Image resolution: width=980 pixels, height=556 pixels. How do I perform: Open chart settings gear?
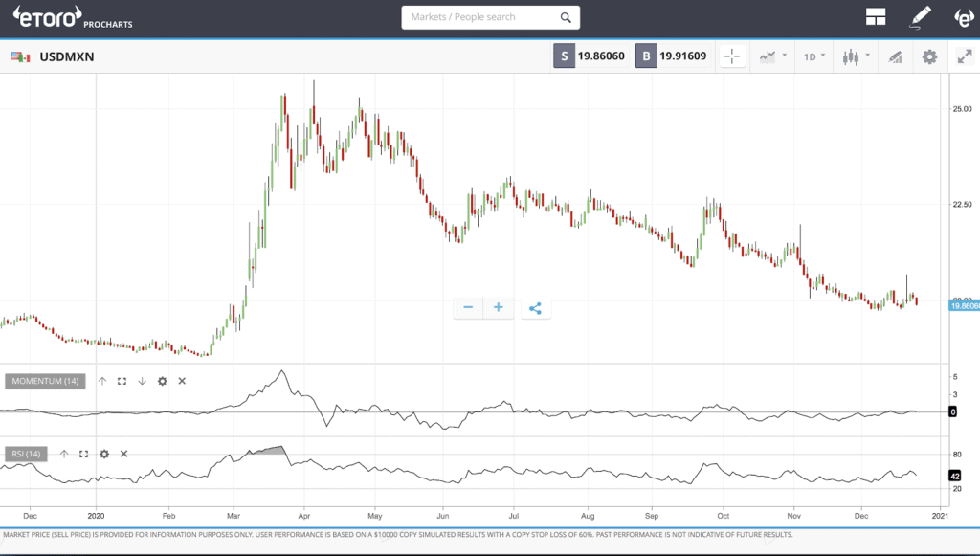pos(929,56)
